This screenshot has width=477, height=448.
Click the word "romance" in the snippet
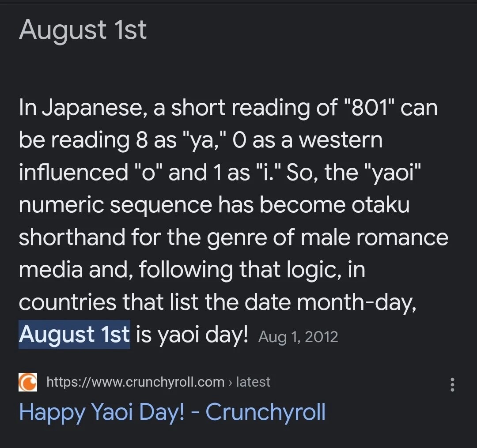(402, 237)
